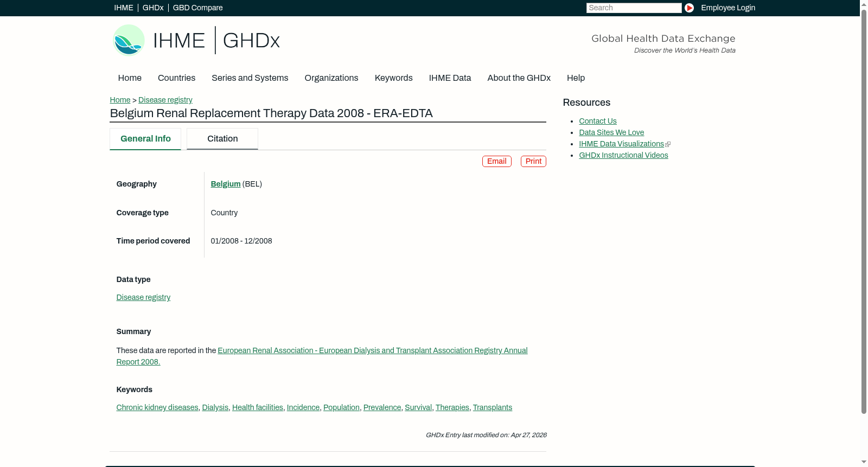Click the page title Belgium Renal Replacement Therapy Data
Image resolution: width=868 pixels, height=467 pixels.
coord(271,113)
